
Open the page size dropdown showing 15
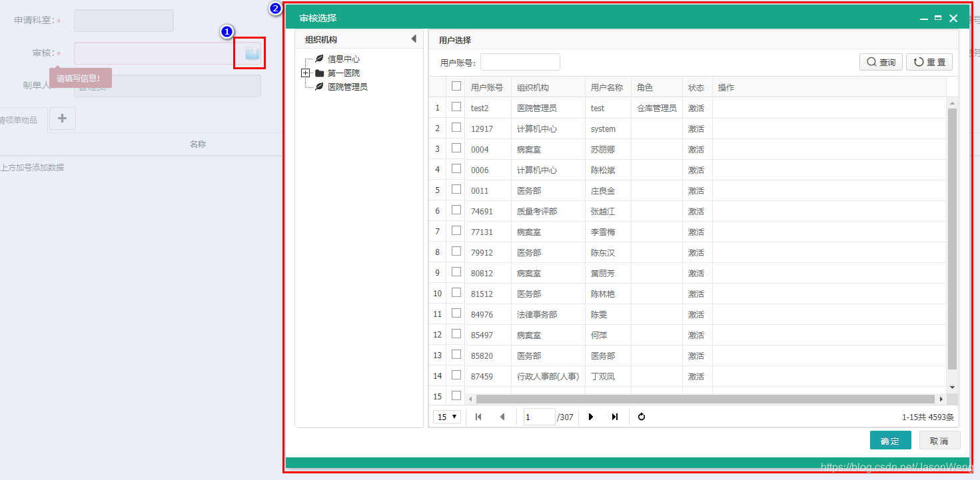[x=447, y=417]
